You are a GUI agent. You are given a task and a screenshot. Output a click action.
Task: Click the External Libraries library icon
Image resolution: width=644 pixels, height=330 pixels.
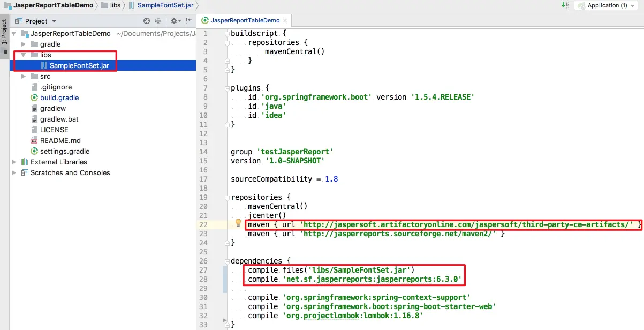[25, 162]
